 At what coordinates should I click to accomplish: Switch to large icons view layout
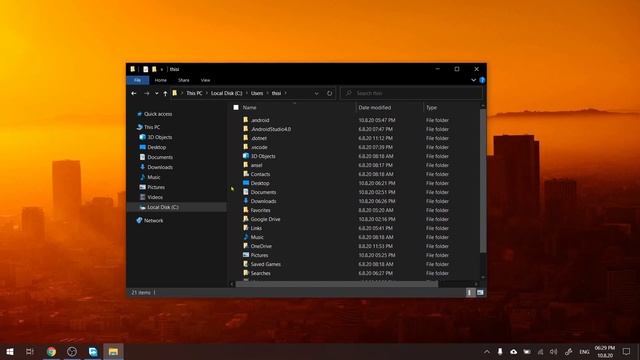(x=480, y=293)
